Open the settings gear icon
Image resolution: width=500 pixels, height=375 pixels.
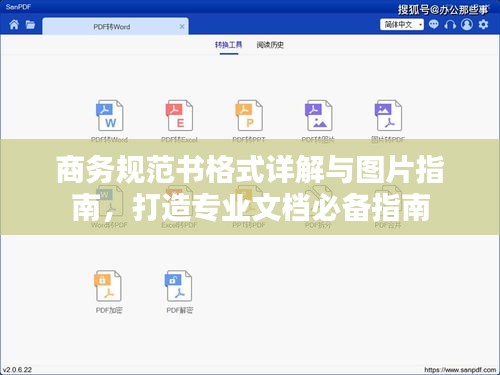[483, 24]
